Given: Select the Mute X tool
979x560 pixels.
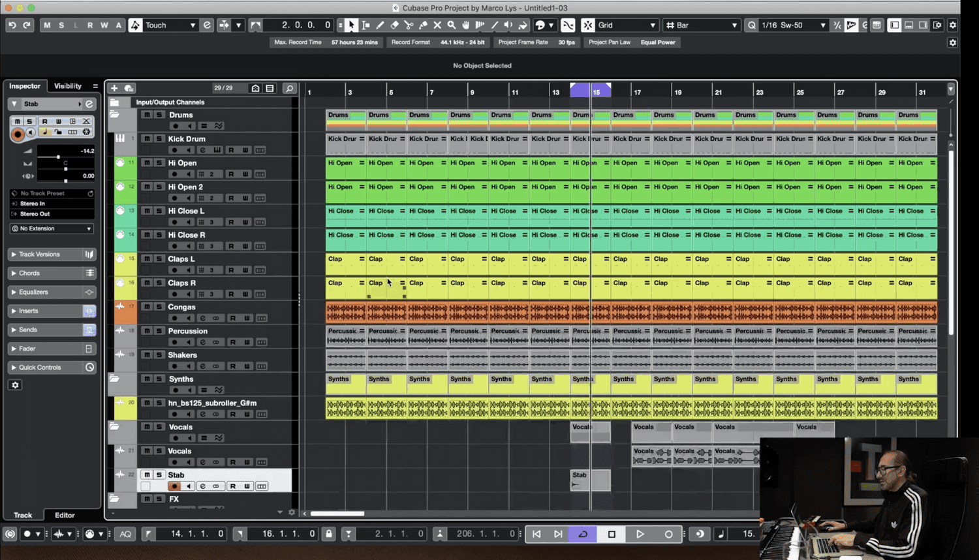Looking at the screenshot, I should coord(437,25).
